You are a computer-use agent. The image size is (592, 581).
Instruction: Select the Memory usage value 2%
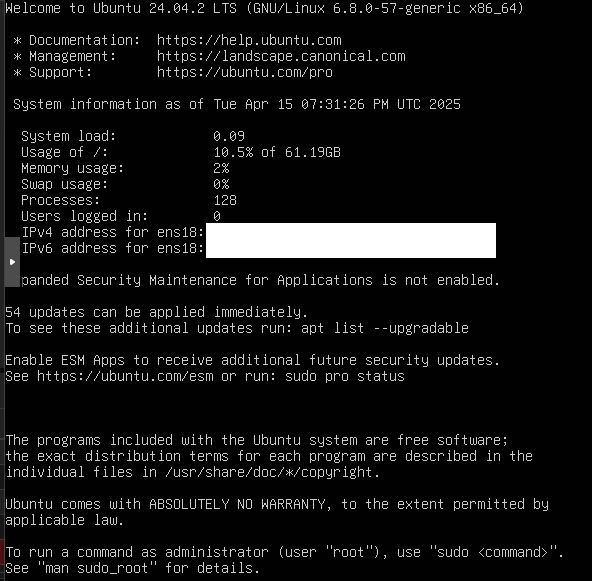click(x=221, y=168)
